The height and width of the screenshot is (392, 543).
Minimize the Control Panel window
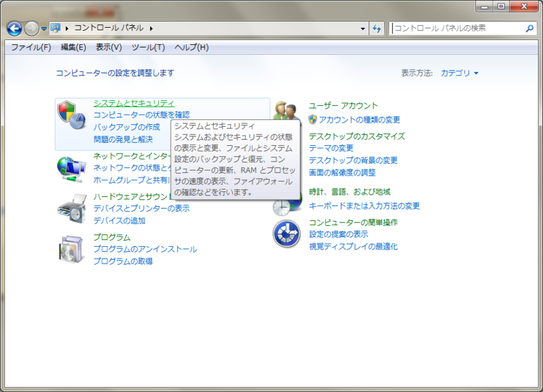(x=485, y=7)
